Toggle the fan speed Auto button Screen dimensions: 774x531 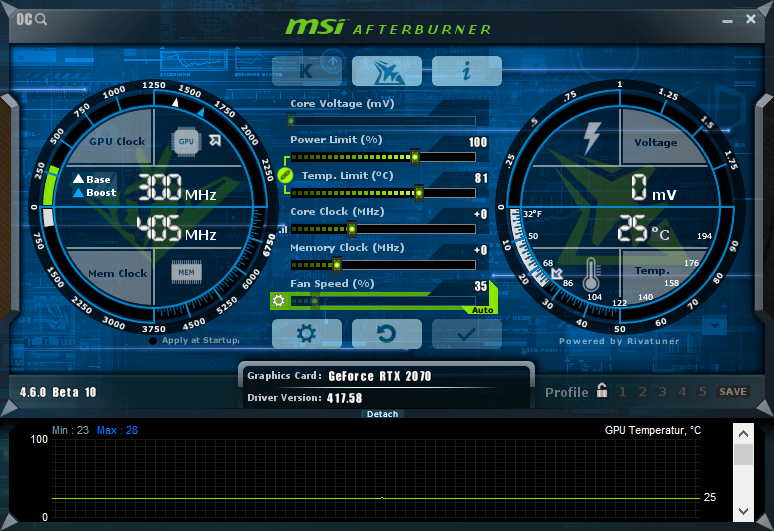482,310
